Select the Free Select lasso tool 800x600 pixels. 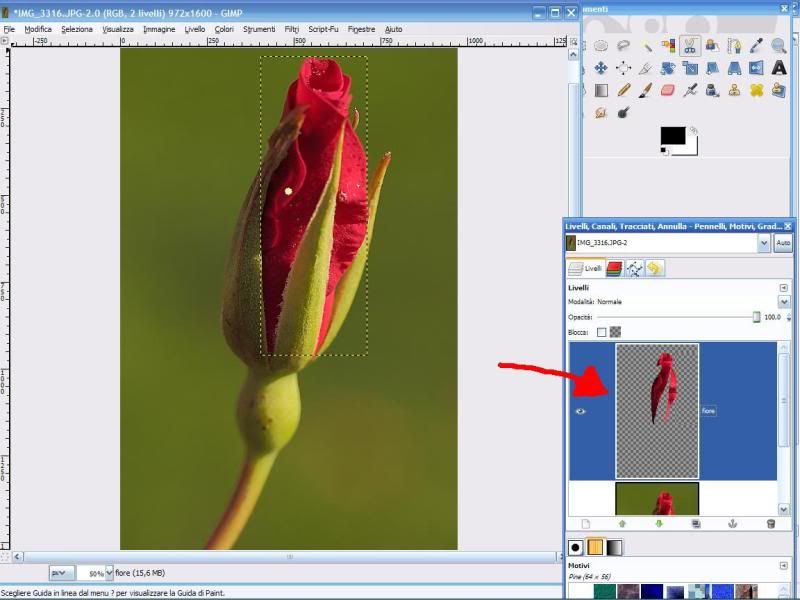(623, 46)
